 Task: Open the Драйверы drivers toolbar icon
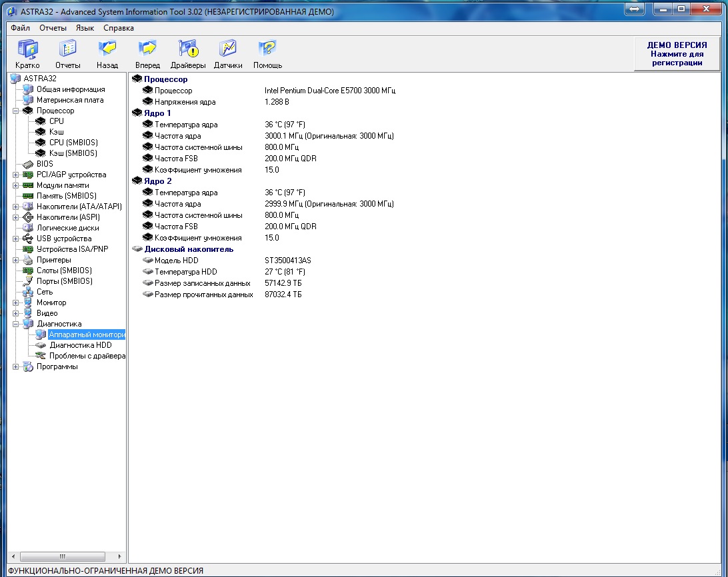click(x=188, y=49)
